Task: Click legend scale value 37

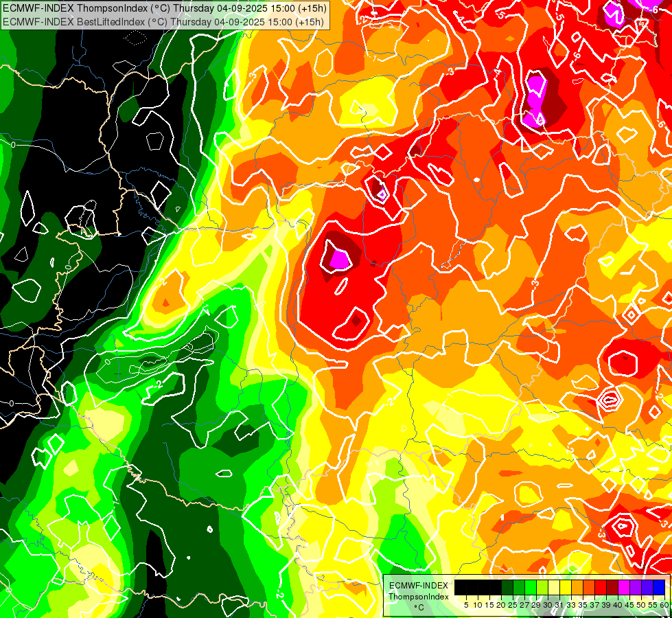Action: click(x=594, y=605)
